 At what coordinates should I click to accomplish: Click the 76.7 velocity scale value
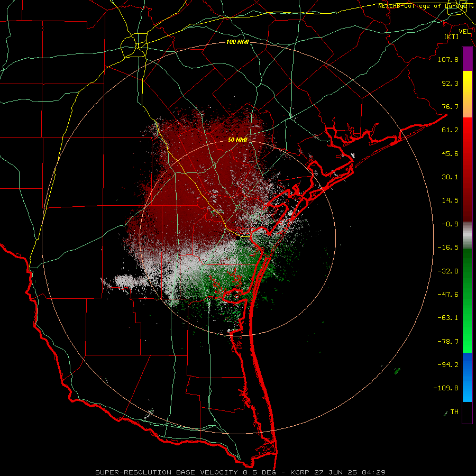click(x=450, y=106)
